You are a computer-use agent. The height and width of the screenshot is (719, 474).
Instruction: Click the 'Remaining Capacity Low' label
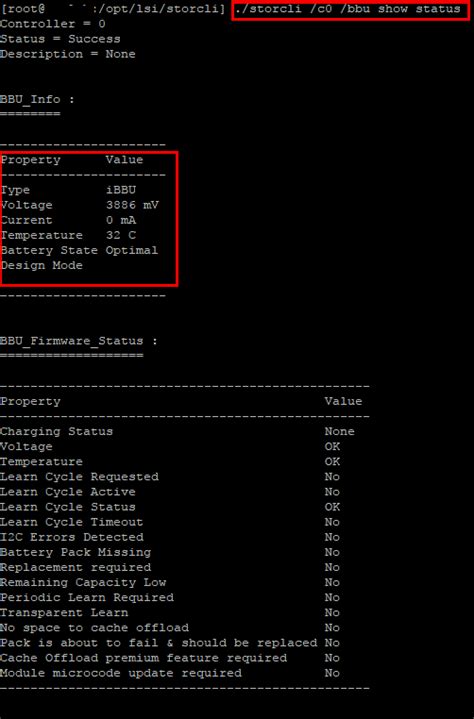coord(83,583)
